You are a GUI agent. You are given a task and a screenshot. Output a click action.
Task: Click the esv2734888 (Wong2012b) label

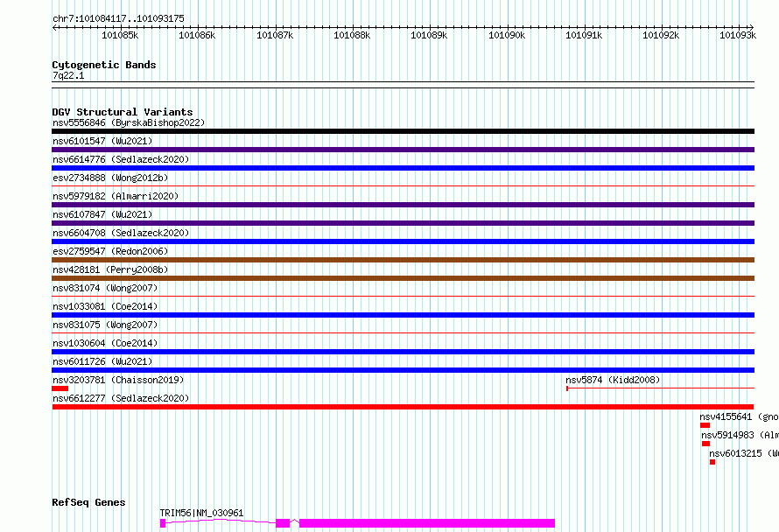click(110, 178)
